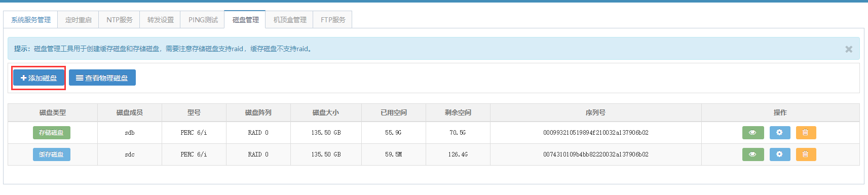Viewport: 868px width, 195px height.
Task: Switch to 机顶盒管理 tab
Action: coord(290,20)
